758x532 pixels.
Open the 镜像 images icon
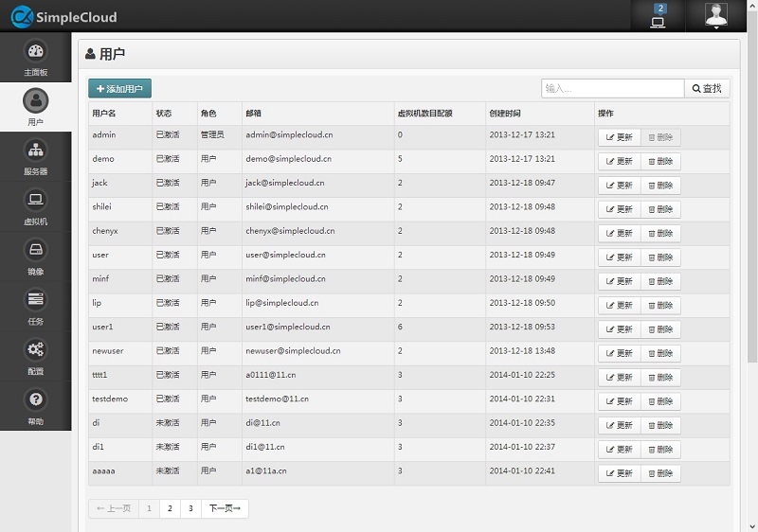pyautogui.click(x=35, y=251)
